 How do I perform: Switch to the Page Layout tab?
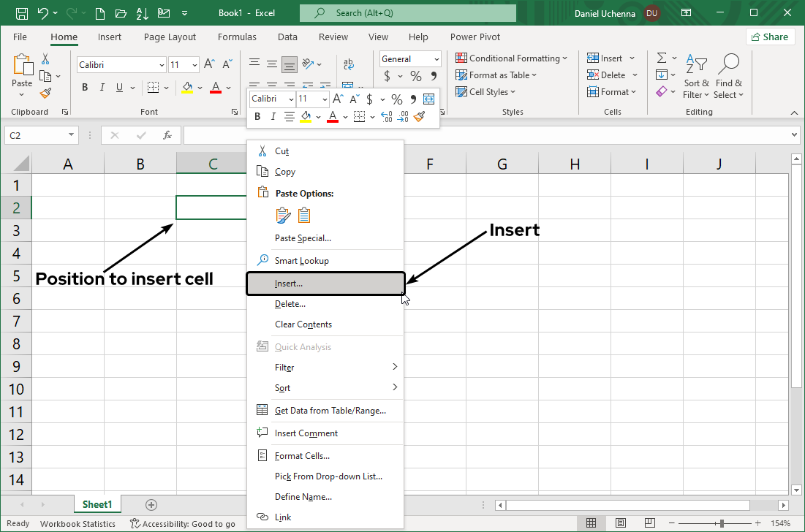tap(170, 37)
